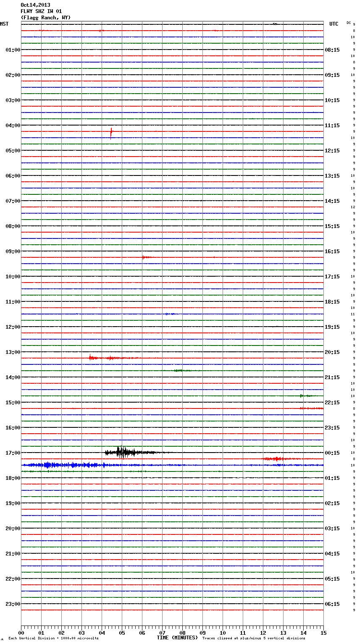Click the 16:15 UTC label
357x644 pixels.
pyautogui.click(x=332, y=251)
